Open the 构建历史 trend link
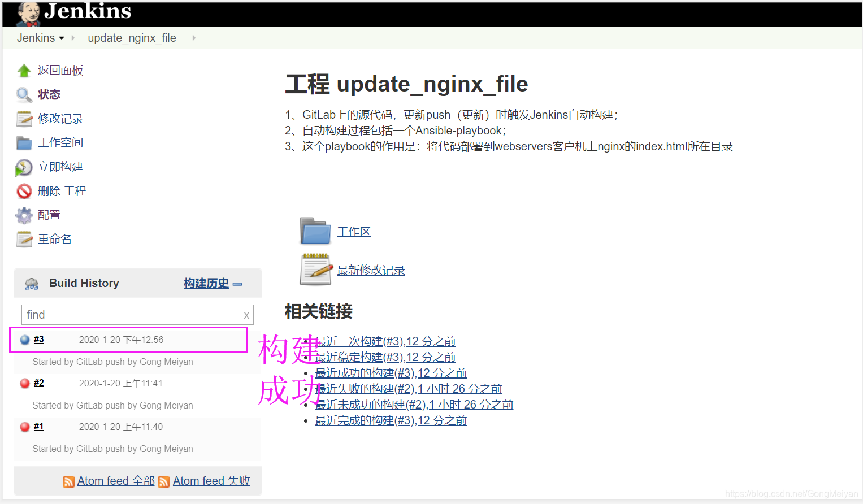 pos(206,284)
